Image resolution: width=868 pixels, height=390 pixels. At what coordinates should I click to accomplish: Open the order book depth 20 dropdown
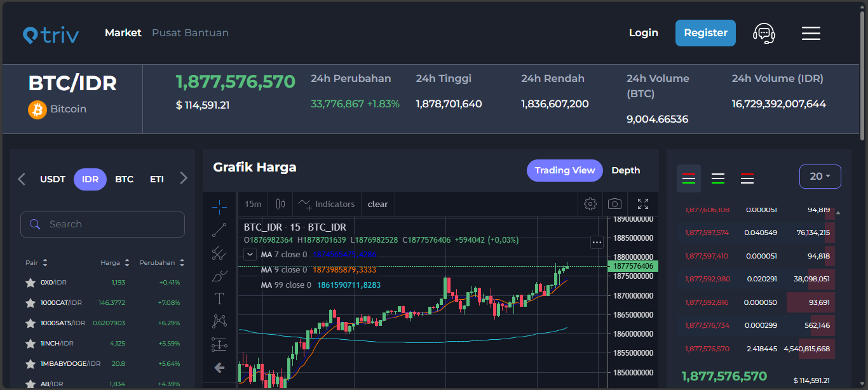click(820, 177)
